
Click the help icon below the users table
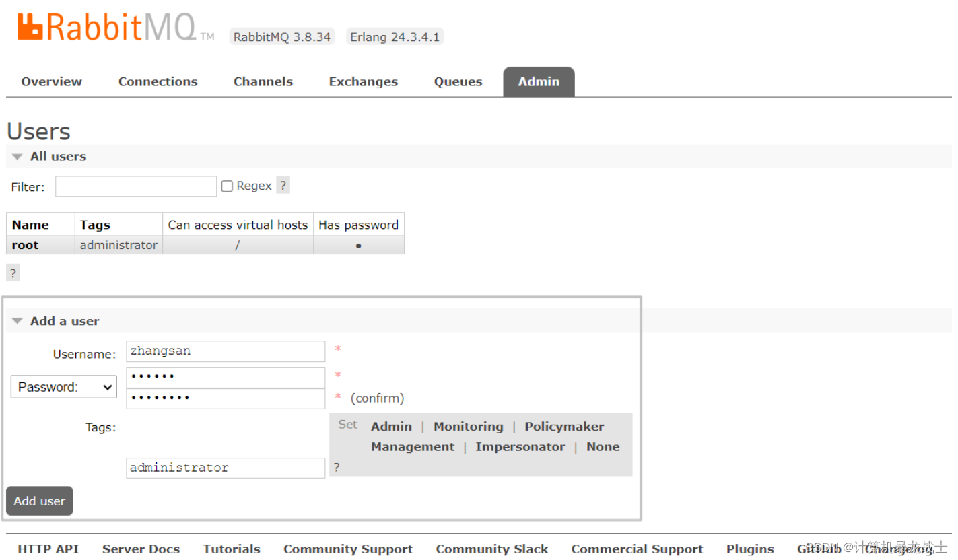[x=12, y=273]
